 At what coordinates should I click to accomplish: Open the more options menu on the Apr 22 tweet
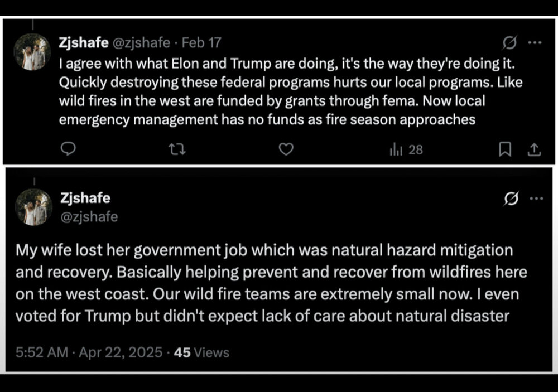click(x=536, y=199)
